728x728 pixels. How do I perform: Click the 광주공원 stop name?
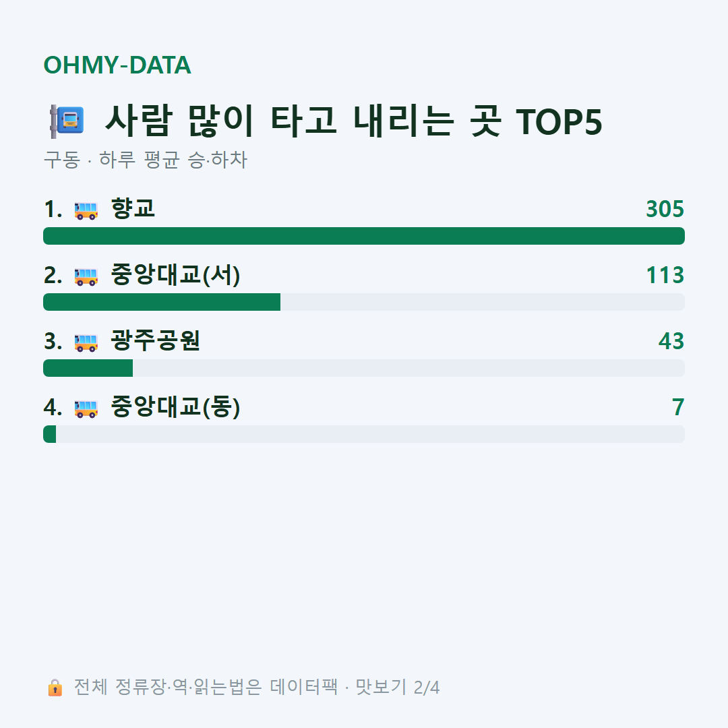pos(156,340)
